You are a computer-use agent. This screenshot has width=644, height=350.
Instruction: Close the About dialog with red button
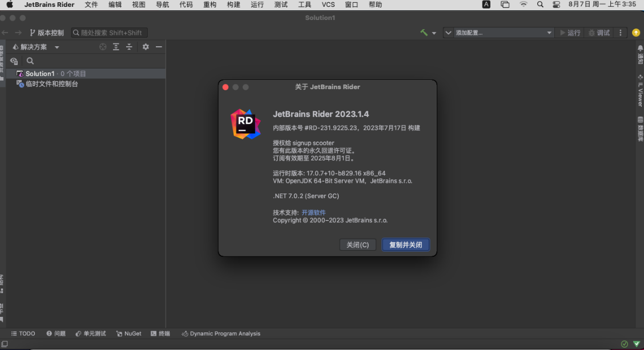tap(226, 87)
